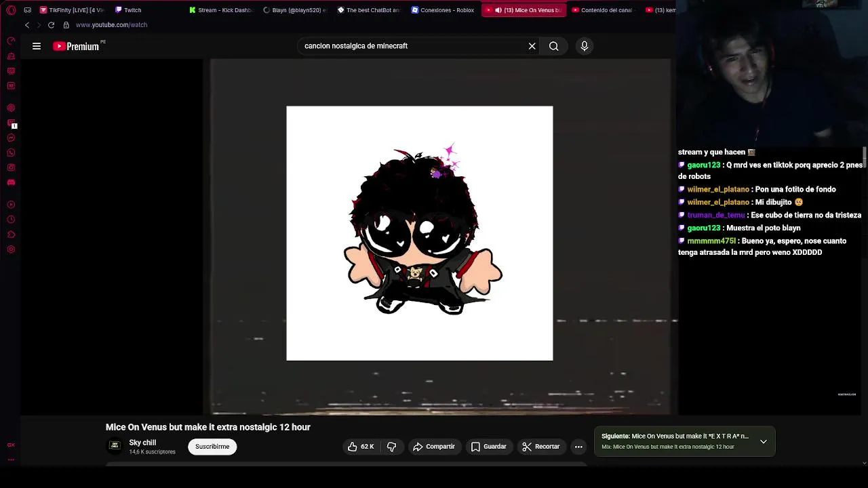Open the GX Corner icon at sidebar bottom
Viewport: 868px width, 488px height.
pyautogui.click(x=11, y=445)
